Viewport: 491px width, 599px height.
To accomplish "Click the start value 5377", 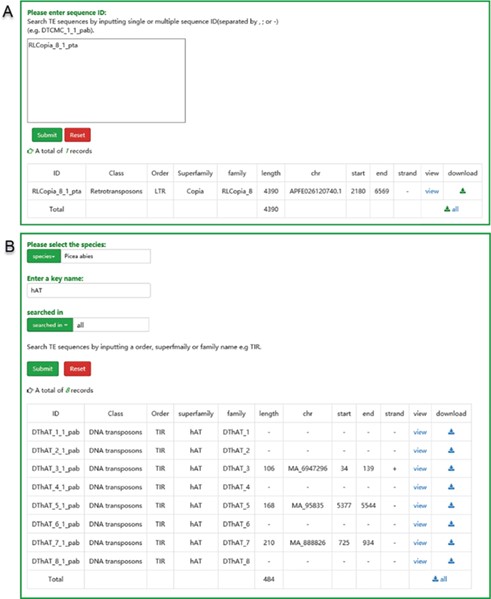I will coord(344,505).
